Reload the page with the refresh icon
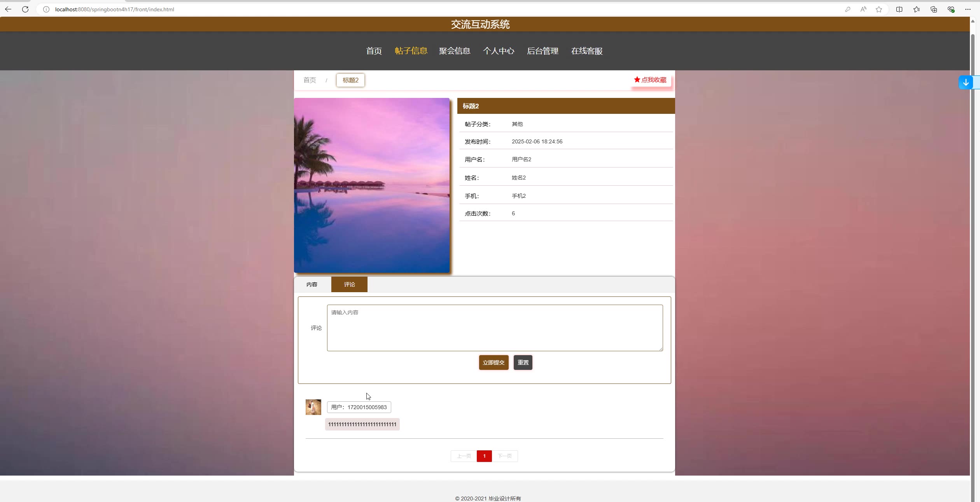980x502 pixels. pyautogui.click(x=25, y=9)
